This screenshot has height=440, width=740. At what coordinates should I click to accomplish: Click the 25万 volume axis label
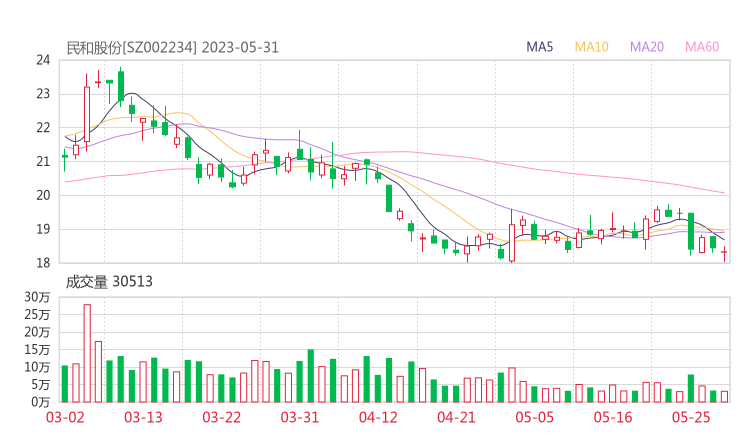[37, 314]
